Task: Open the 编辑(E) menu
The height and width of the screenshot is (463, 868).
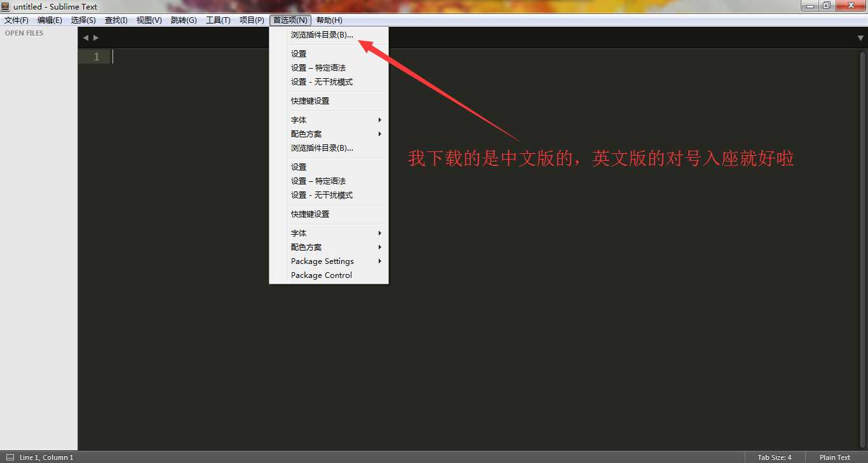Action: click(50, 20)
